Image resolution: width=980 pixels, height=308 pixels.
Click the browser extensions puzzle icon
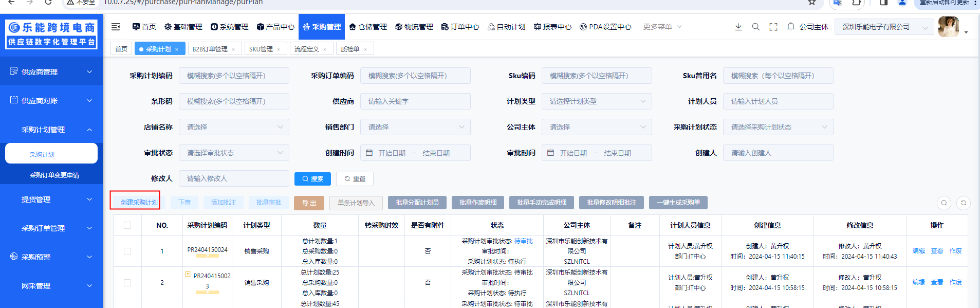coord(856,3)
